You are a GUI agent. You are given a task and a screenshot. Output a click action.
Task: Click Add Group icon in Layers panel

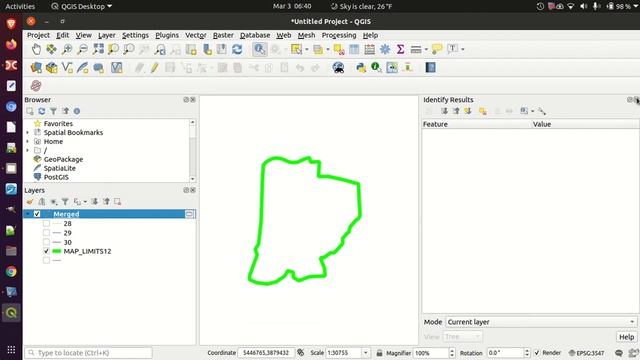pos(42,202)
